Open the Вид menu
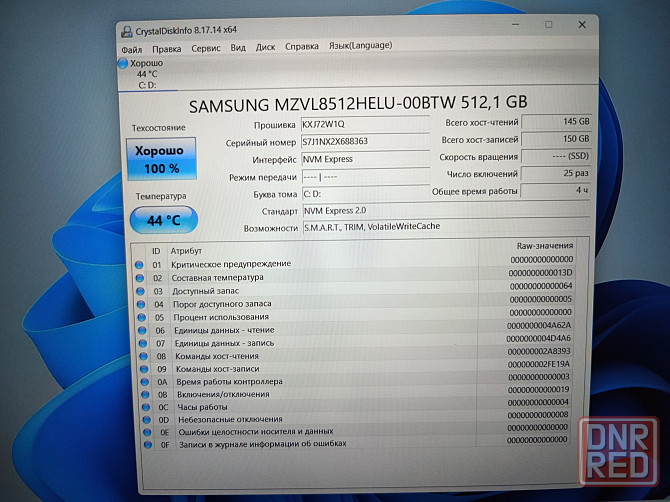This screenshot has height=502, width=670. (x=238, y=47)
